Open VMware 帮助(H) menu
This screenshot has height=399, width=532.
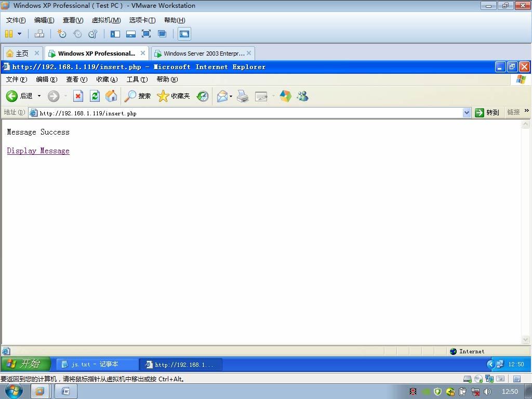pyautogui.click(x=175, y=20)
